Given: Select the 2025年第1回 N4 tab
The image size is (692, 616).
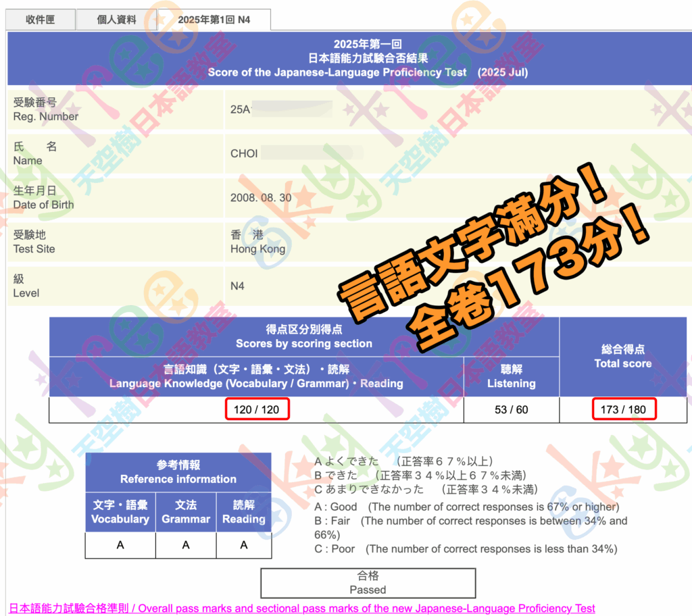Looking at the screenshot, I should 214,20.
